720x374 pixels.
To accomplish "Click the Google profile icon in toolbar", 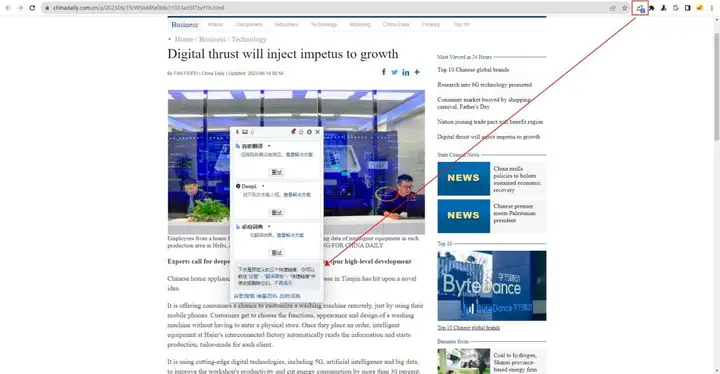I will (675, 8).
